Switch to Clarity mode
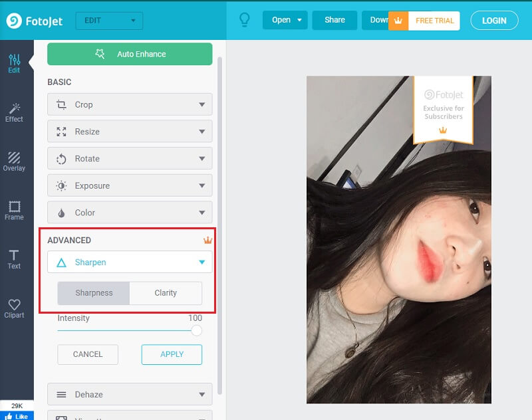 coord(166,293)
